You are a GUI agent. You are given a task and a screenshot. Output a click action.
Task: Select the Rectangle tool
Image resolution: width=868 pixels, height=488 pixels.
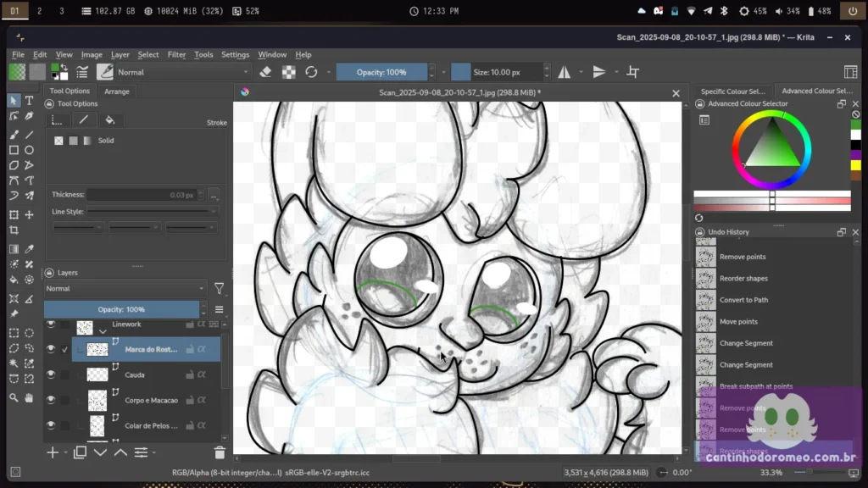14,150
